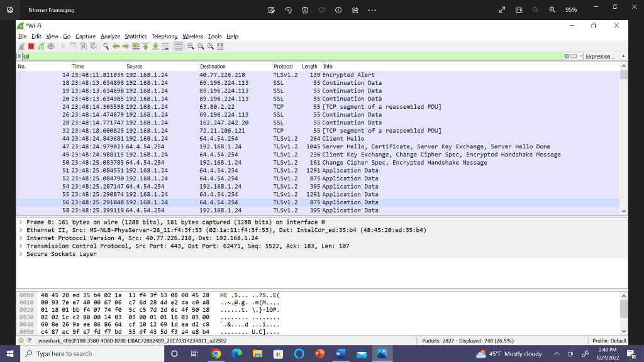The width and height of the screenshot is (644, 362).
Task: Go to the next packet using the right arrow
Action: tap(126, 46)
